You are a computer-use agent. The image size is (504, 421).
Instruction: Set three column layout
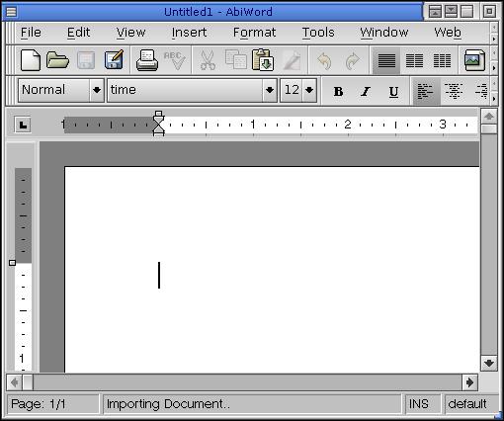(x=442, y=60)
